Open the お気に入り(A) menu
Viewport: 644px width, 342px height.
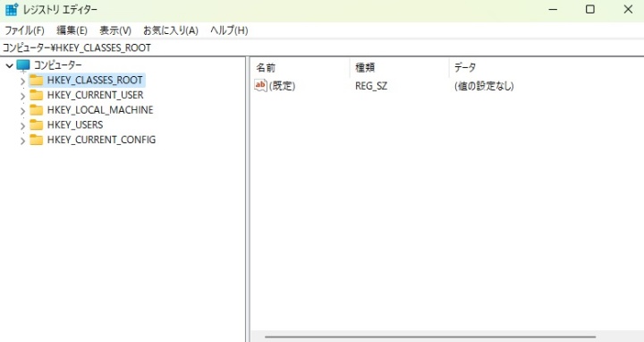click(x=171, y=30)
